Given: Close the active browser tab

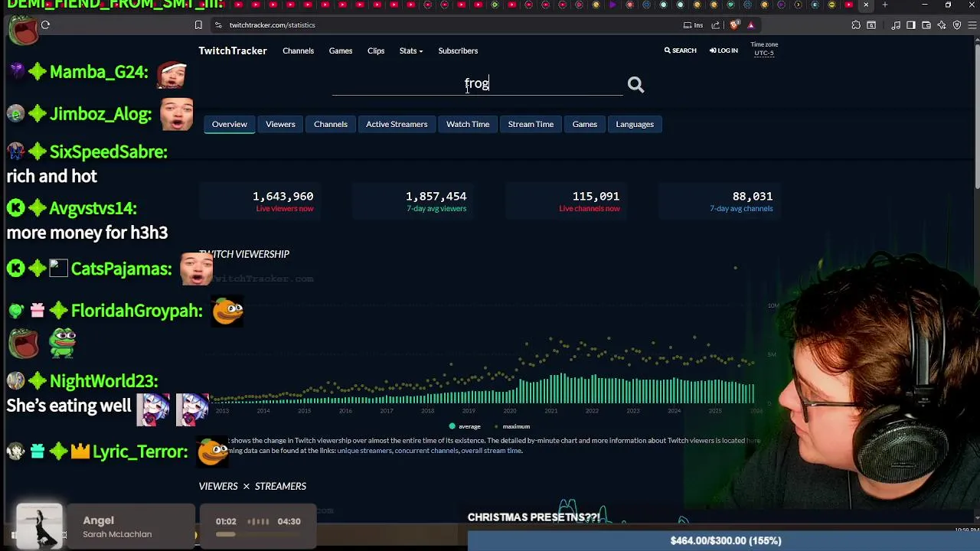Looking at the screenshot, I should (866, 5).
